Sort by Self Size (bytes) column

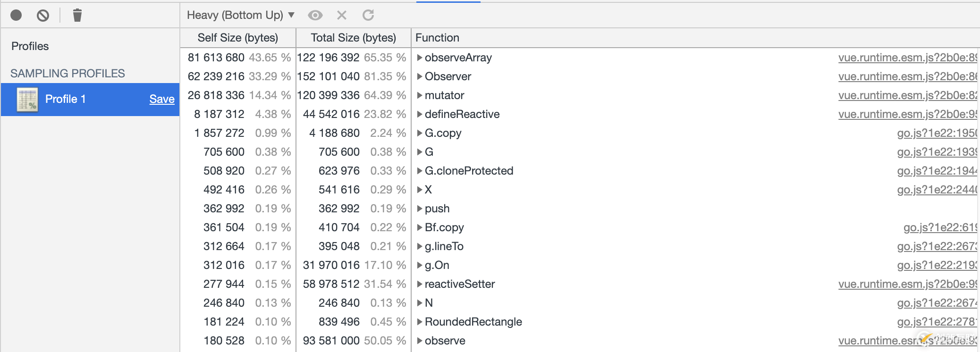[x=237, y=38]
